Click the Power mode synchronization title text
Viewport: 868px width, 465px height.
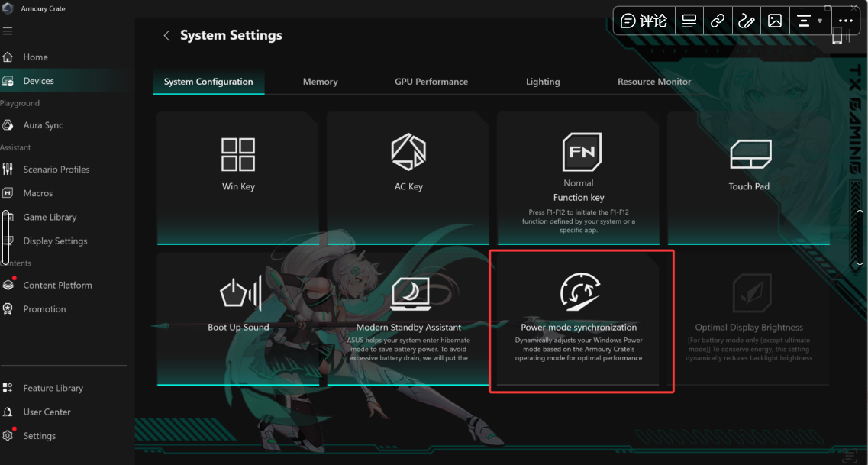[579, 327]
